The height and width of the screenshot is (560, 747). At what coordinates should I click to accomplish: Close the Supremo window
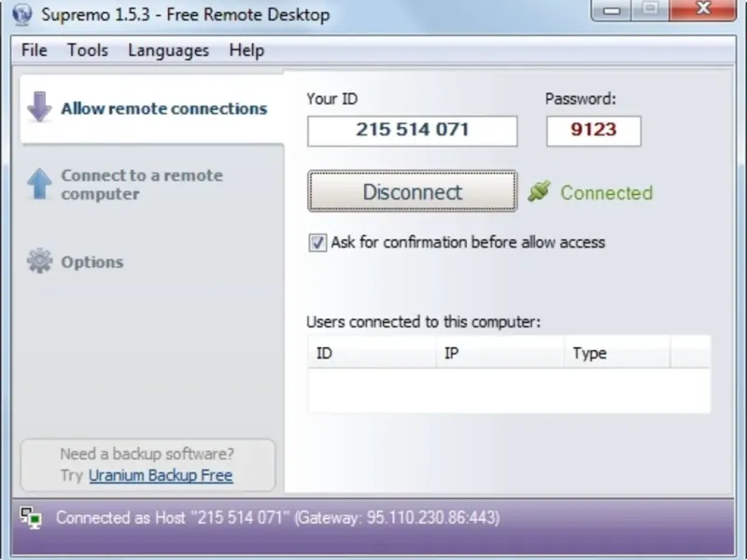point(703,9)
